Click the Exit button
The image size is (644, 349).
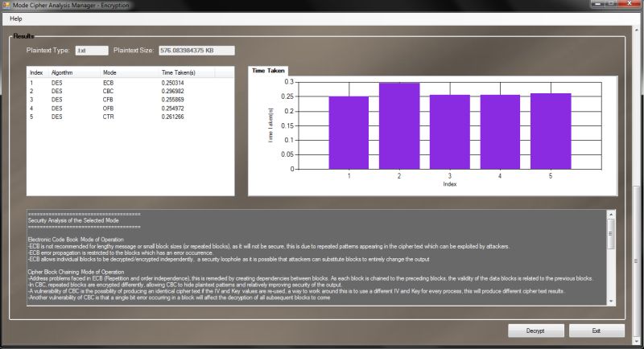(x=597, y=331)
